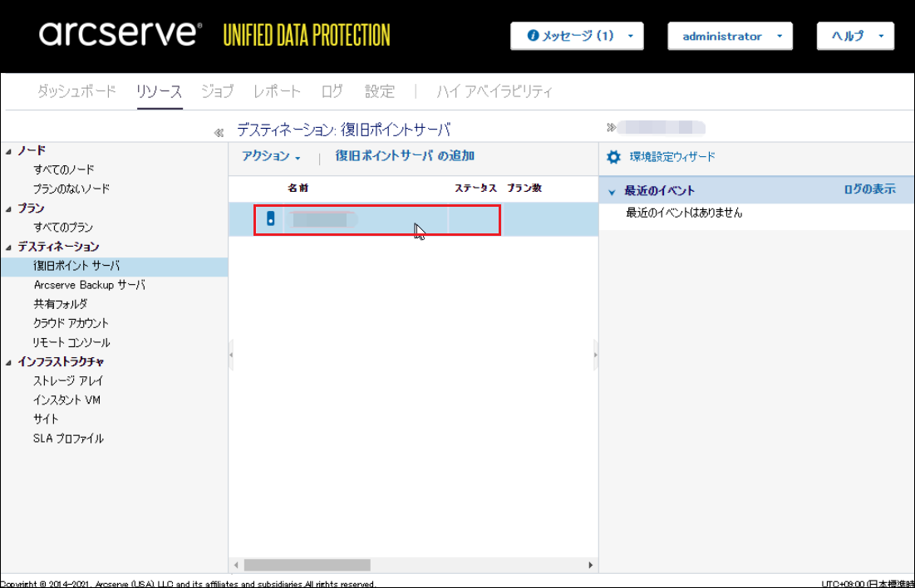The width and height of the screenshot is (915, 588).
Task: Select 復旧ポイント サーバ in the tree
Action: 76,266
